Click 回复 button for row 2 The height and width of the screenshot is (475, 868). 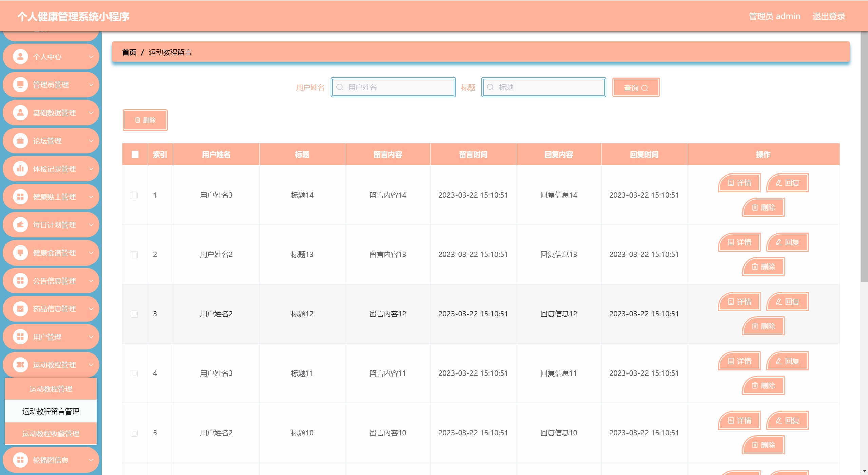(787, 242)
